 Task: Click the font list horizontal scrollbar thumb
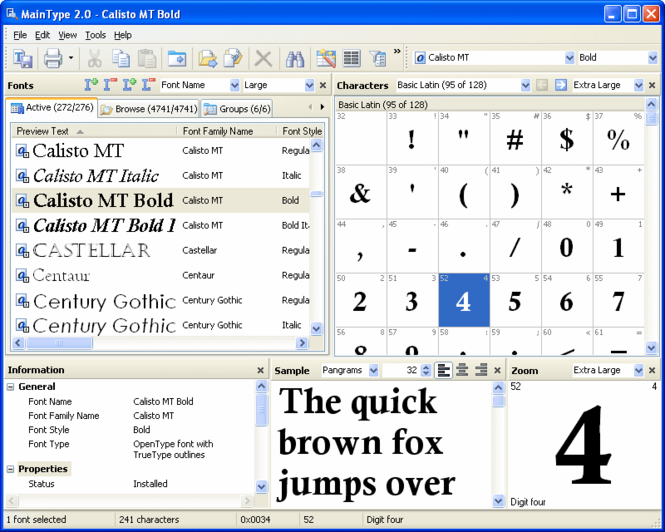coord(59,343)
